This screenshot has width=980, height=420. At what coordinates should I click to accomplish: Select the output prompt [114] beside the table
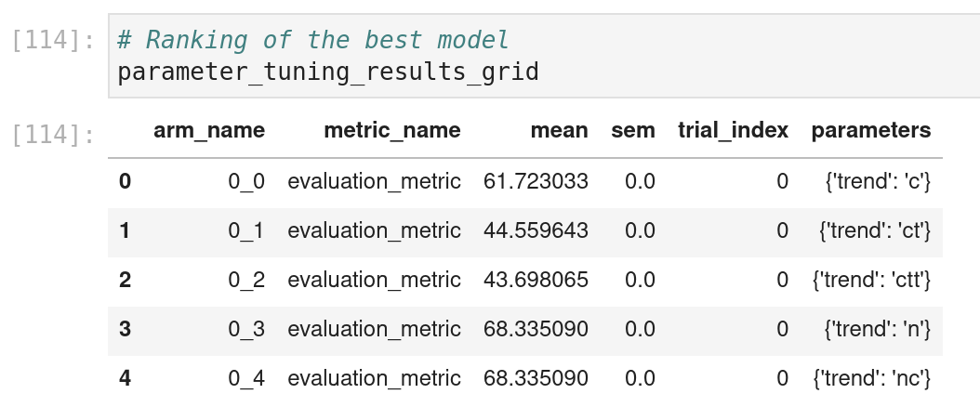[52, 135]
